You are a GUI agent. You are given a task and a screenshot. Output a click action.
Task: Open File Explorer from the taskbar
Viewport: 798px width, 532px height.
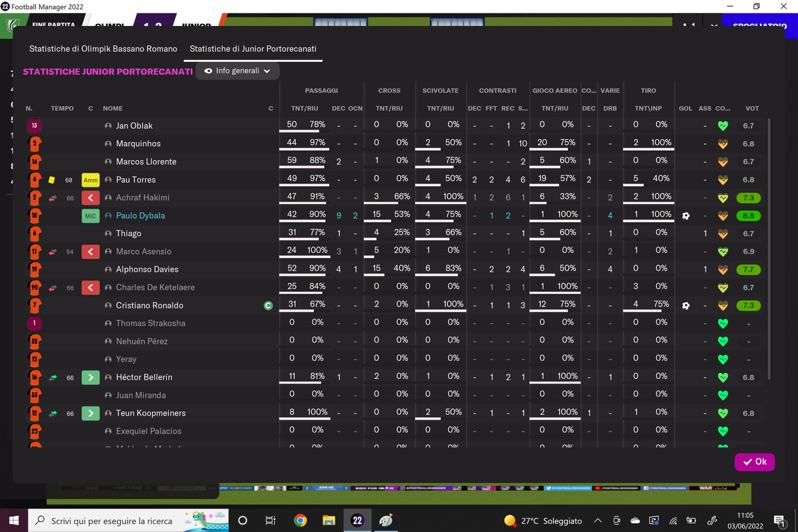(x=329, y=520)
